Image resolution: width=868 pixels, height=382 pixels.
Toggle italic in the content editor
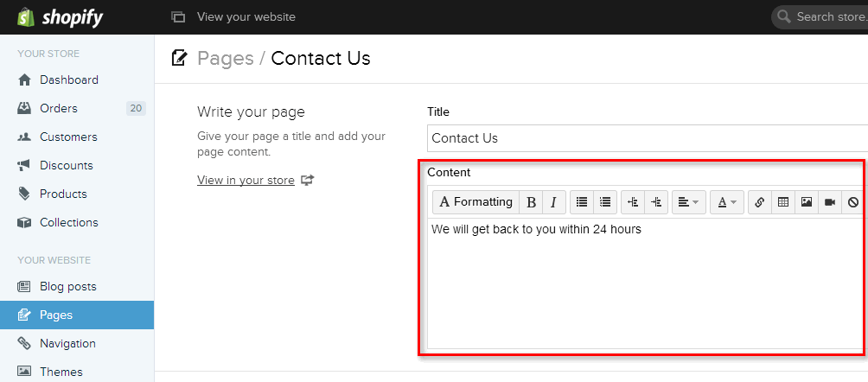coord(553,202)
